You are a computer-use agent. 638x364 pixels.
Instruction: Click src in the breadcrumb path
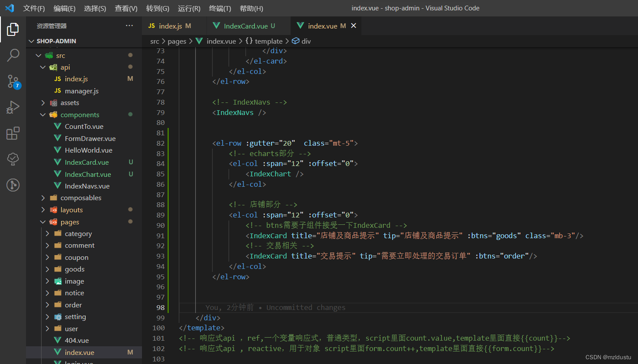pyautogui.click(x=155, y=41)
